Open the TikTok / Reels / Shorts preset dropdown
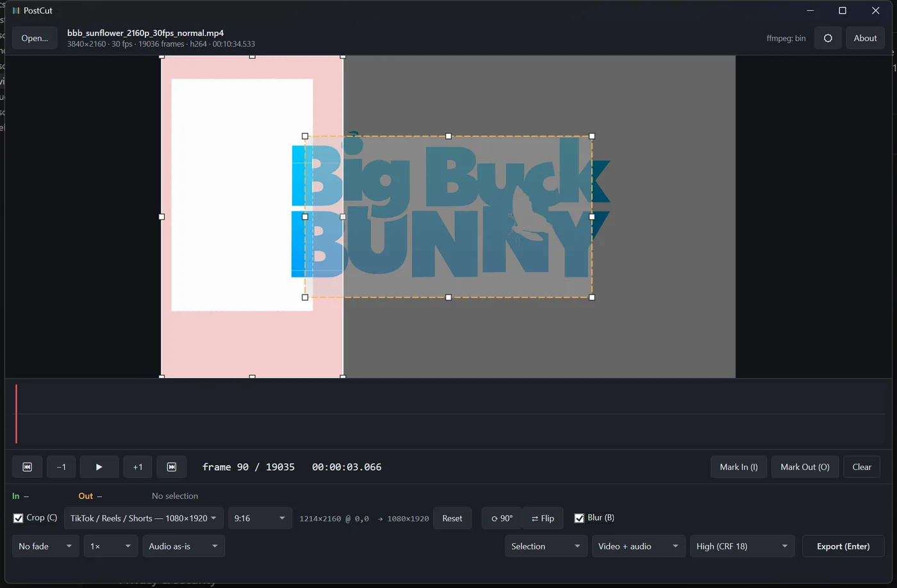 point(144,518)
